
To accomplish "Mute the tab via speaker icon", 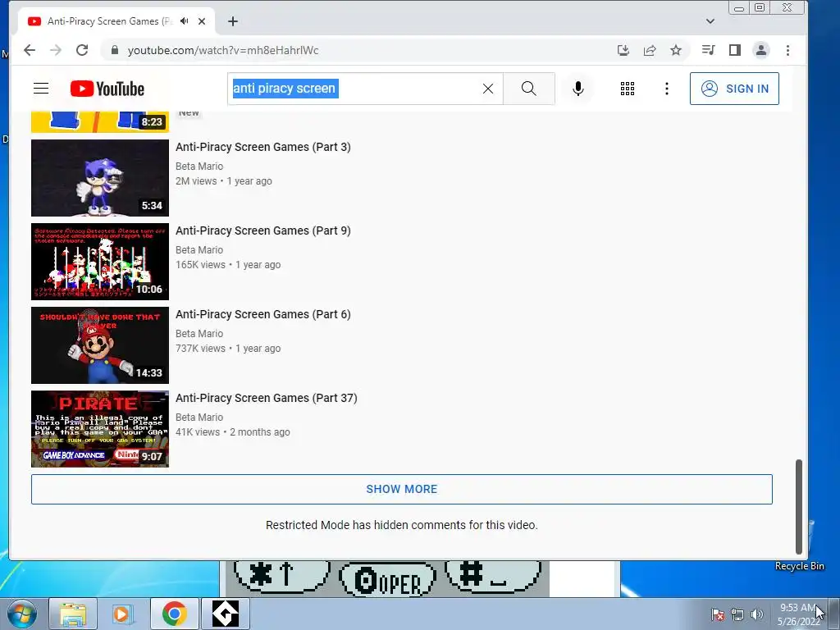I will [x=185, y=21].
